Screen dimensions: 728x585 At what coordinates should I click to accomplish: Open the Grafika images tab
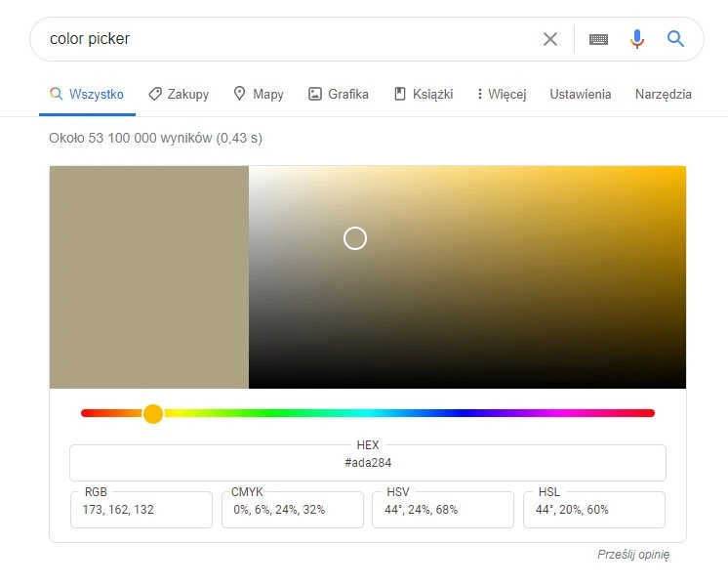pyautogui.click(x=339, y=95)
